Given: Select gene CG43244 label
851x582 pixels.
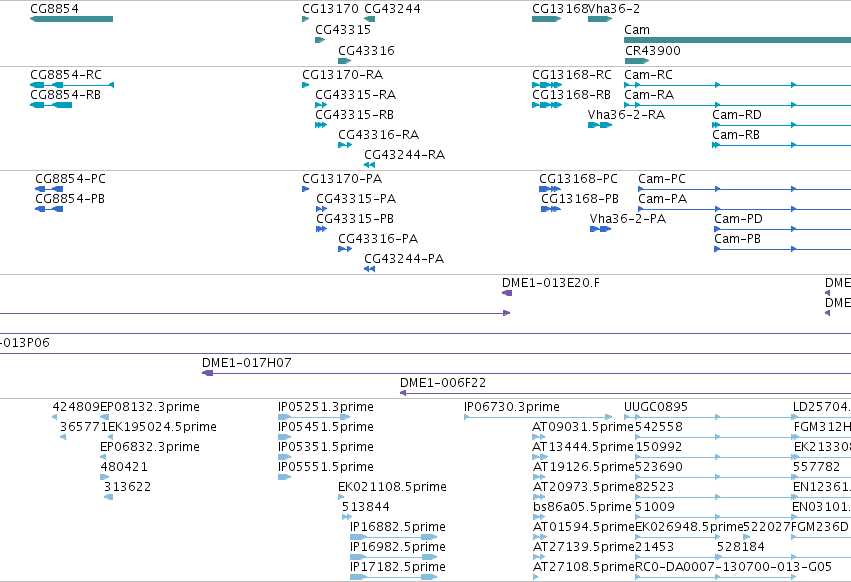Looking at the screenshot, I should pos(392,9).
